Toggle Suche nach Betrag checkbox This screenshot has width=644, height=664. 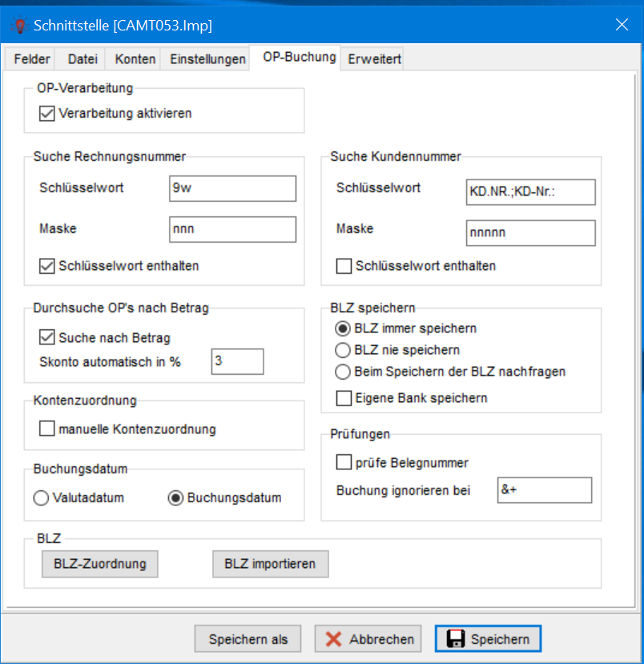coord(46,338)
